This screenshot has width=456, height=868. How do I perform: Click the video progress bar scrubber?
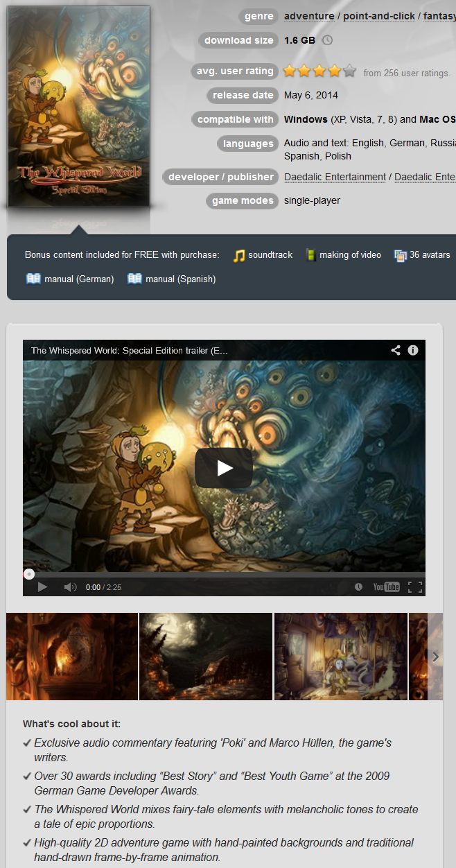click(x=28, y=574)
